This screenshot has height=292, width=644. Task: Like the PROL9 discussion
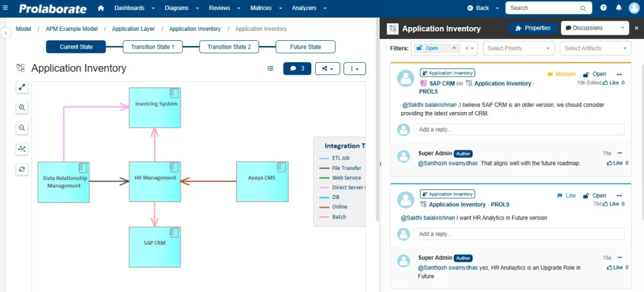point(611,204)
